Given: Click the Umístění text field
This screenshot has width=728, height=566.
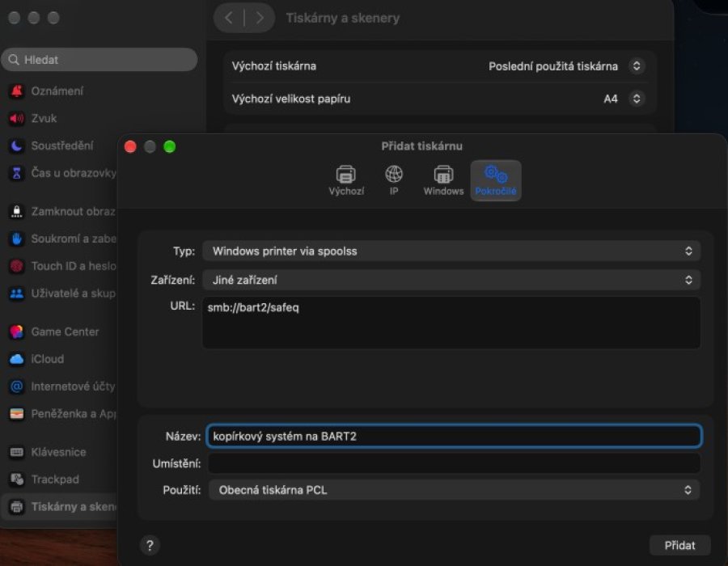Looking at the screenshot, I should coord(454,463).
